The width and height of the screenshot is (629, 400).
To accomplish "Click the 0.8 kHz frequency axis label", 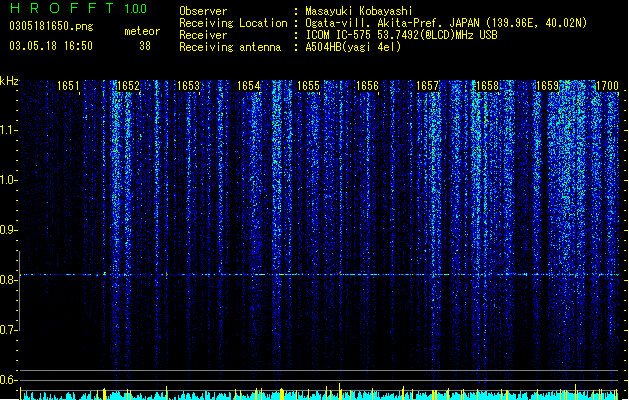I will 8,280.
